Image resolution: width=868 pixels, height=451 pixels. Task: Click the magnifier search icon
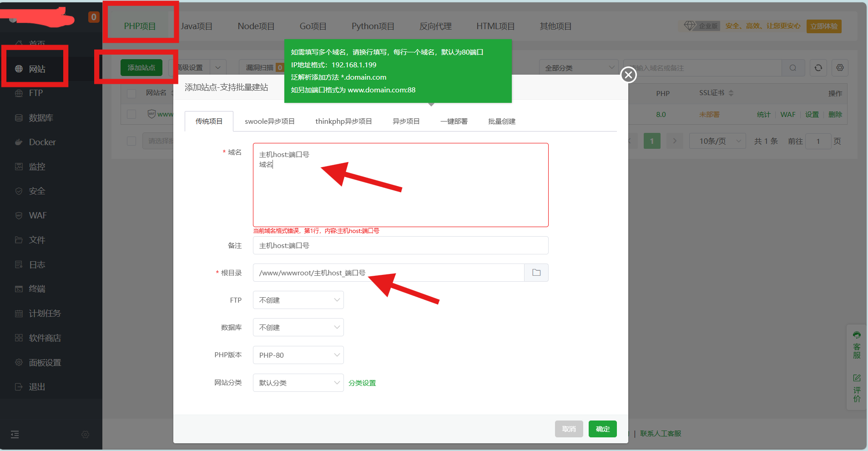pos(793,68)
